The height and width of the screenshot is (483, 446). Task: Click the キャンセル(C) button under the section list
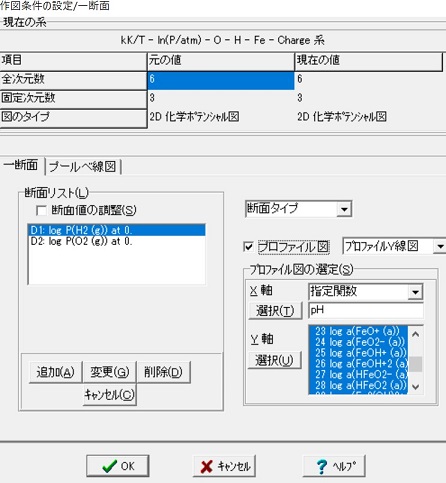(110, 394)
